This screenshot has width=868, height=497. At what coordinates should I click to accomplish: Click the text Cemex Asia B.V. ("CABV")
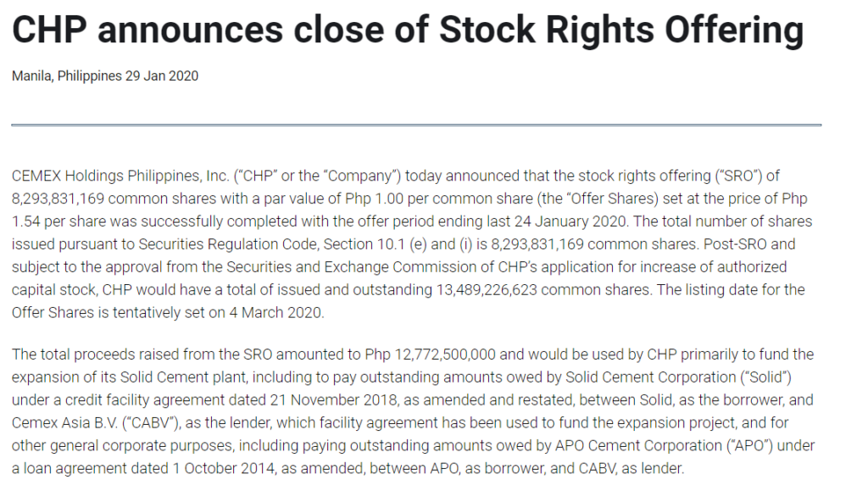(x=95, y=422)
